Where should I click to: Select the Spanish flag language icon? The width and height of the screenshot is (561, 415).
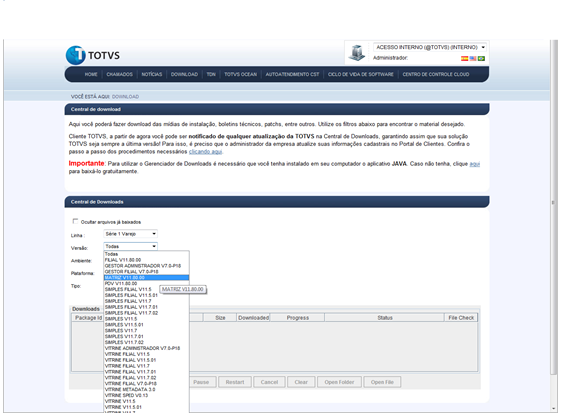click(x=464, y=58)
